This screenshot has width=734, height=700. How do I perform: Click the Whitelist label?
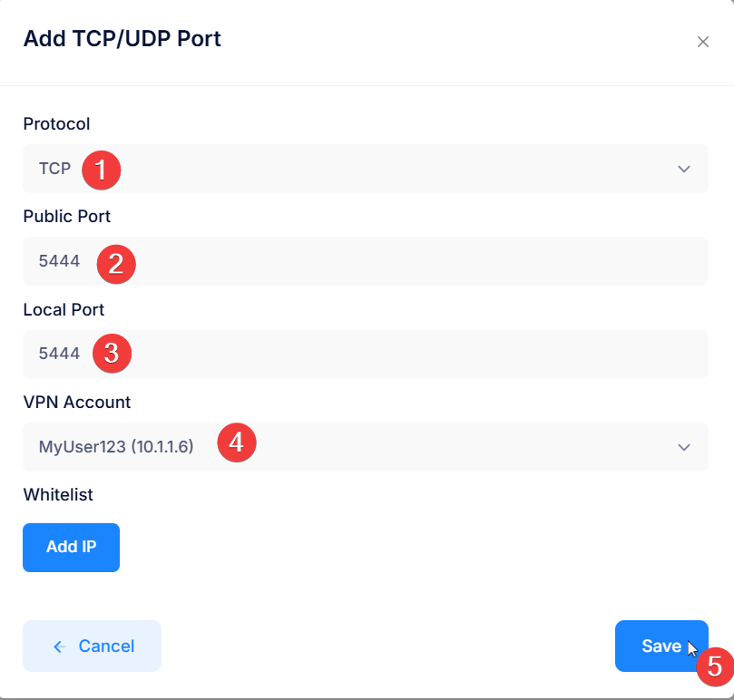click(58, 494)
